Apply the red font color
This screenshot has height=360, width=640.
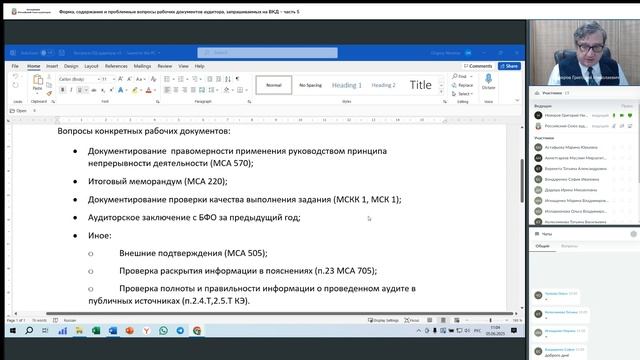coord(148,90)
